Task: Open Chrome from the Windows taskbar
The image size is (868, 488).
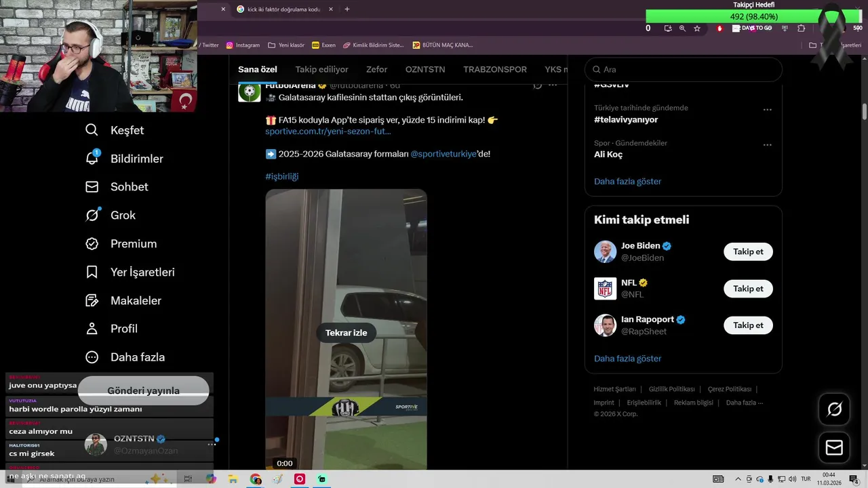Action: 256,479
